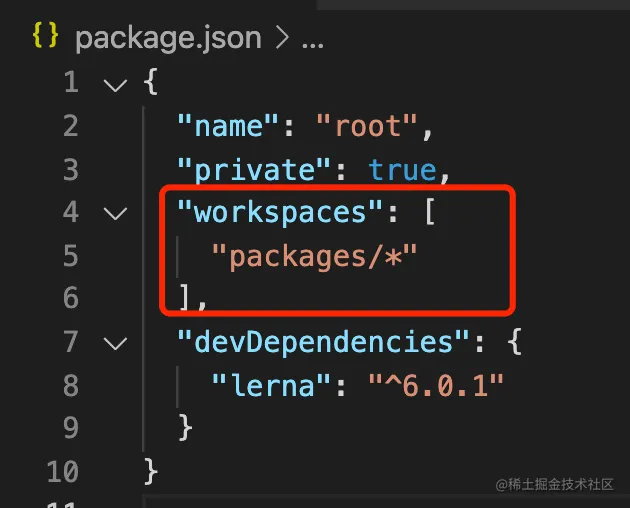The height and width of the screenshot is (508, 630).
Task: Click the JSON braces file icon
Action: point(45,35)
